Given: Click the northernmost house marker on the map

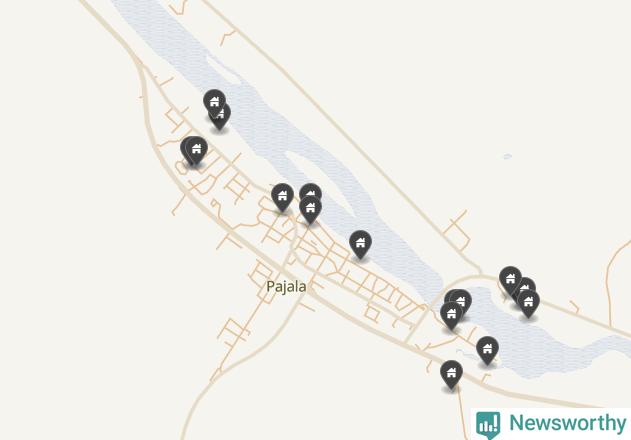Looking at the screenshot, I should [x=214, y=102].
